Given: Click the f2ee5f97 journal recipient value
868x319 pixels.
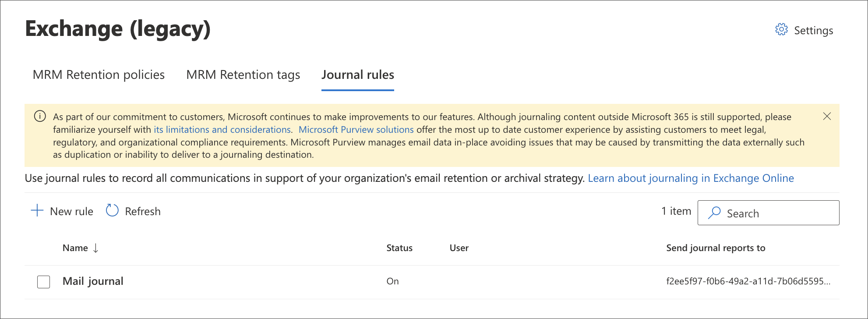Looking at the screenshot, I should (x=748, y=281).
